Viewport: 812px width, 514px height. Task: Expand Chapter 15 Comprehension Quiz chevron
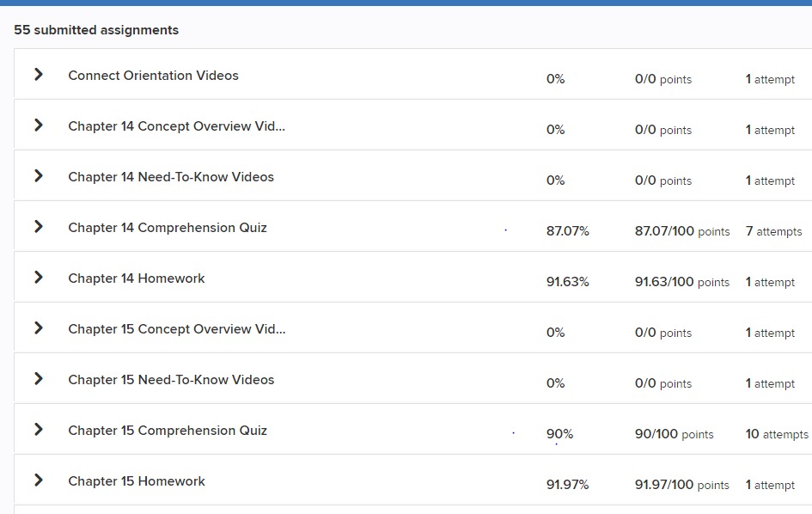point(38,430)
